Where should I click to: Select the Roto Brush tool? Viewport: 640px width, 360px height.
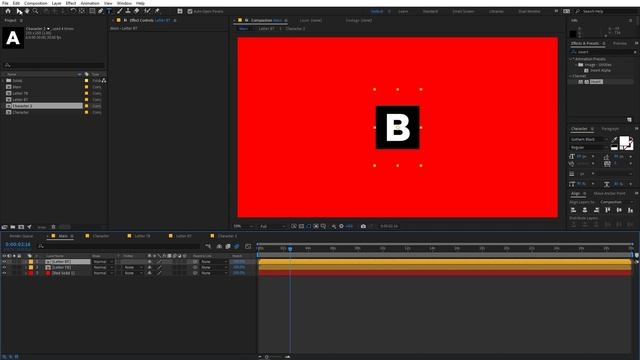[147, 11]
